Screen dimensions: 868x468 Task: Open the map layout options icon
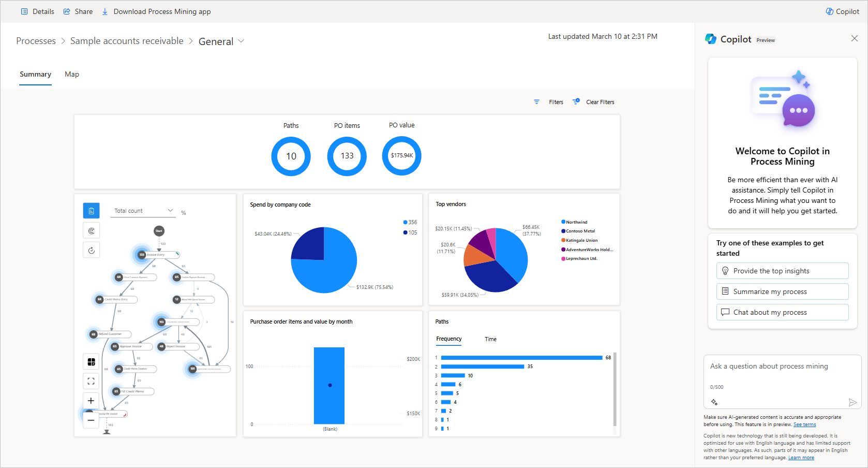point(91,361)
